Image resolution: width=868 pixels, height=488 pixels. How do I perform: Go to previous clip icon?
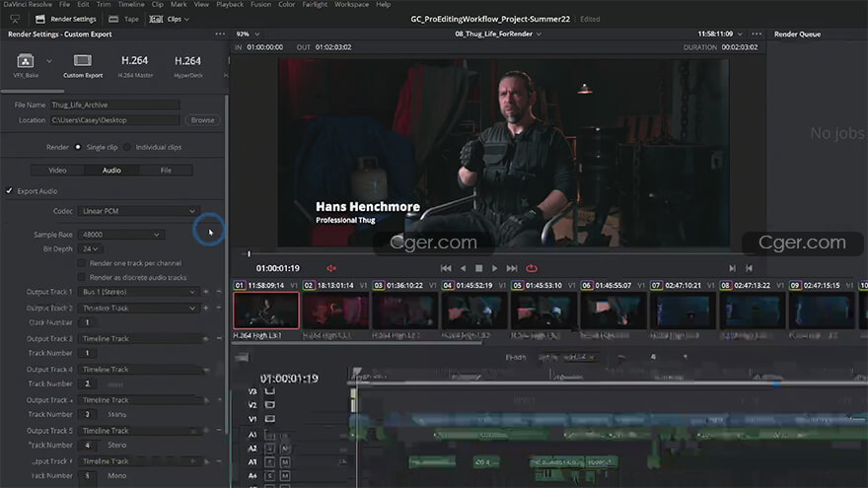749,268
